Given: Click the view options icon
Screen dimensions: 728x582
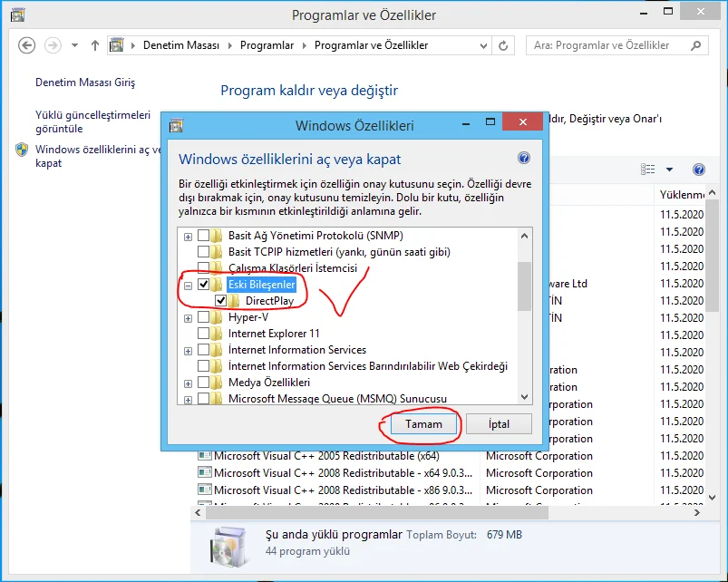Looking at the screenshot, I should [x=647, y=170].
